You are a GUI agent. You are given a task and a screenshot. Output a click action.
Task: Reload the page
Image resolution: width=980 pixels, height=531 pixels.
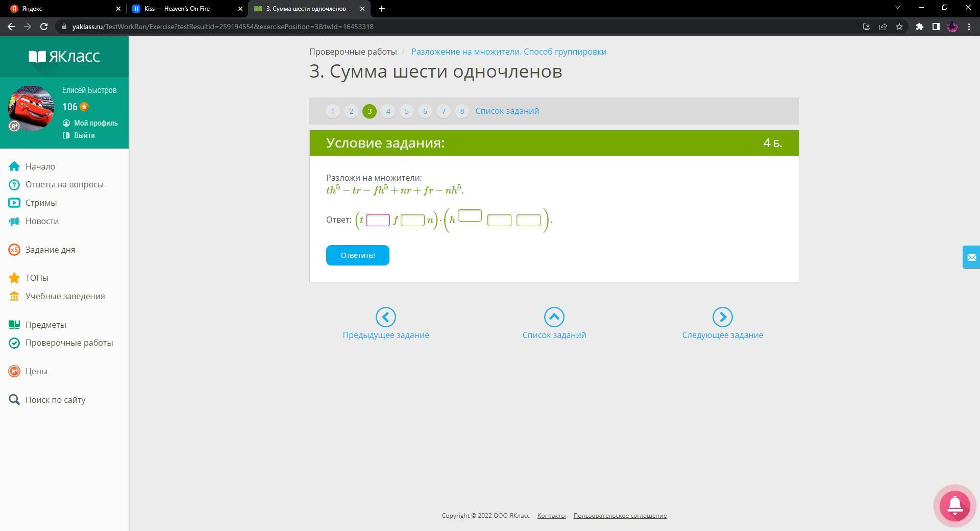(x=44, y=27)
